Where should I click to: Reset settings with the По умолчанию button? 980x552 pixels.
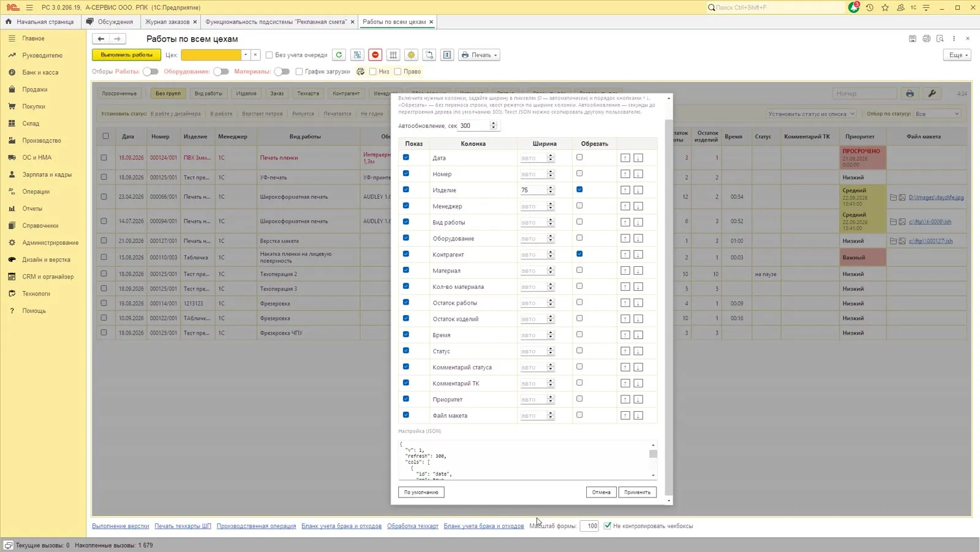coord(421,492)
